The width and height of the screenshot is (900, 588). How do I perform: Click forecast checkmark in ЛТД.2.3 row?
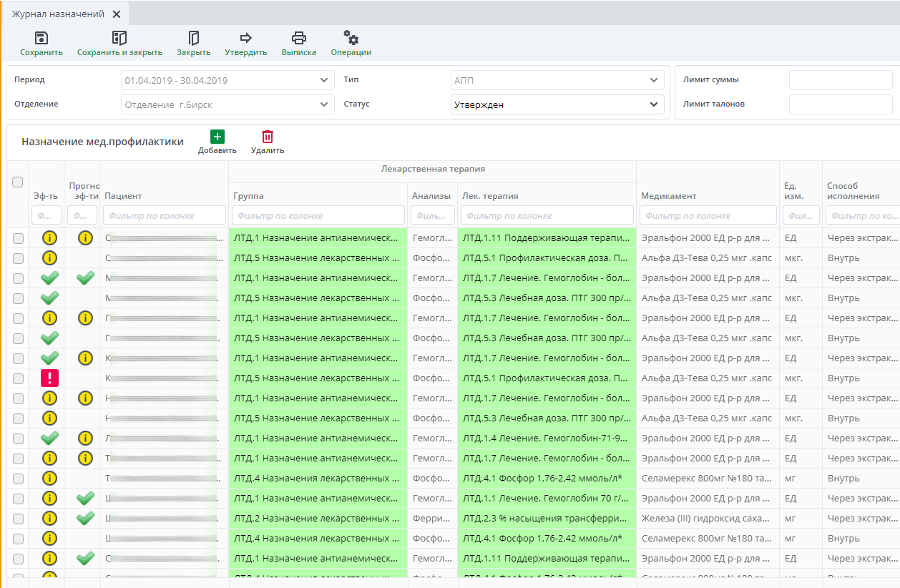(85, 518)
